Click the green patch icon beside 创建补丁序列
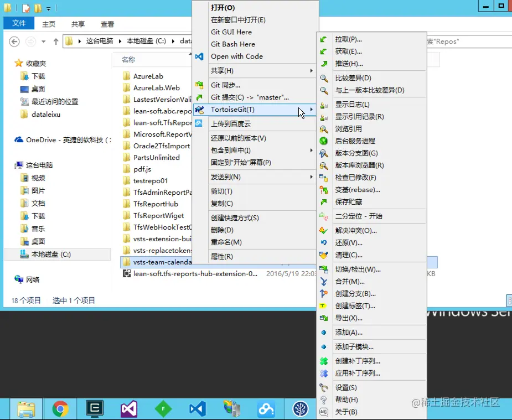This screenshot has width=512, height=420. (324, 361)
